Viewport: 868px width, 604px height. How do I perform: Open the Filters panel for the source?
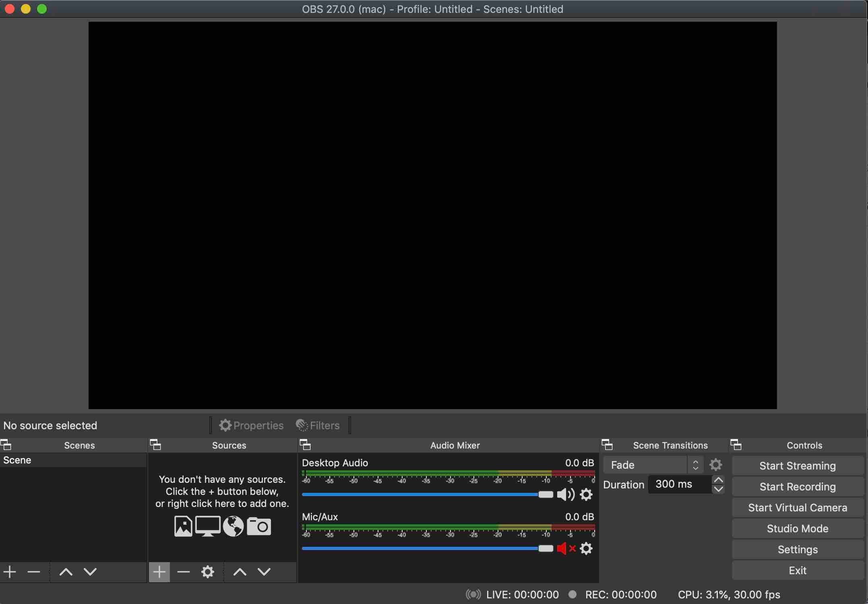(x=317, y=425)
